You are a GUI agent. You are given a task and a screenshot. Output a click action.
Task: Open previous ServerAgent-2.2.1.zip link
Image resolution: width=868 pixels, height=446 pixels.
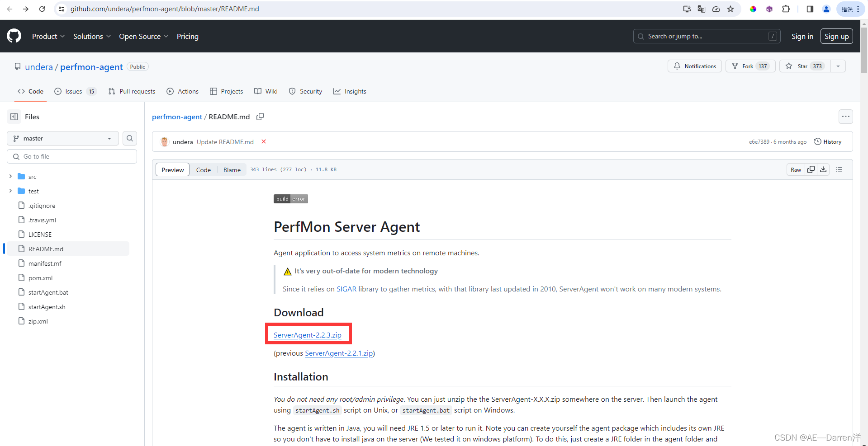[339, 353]
